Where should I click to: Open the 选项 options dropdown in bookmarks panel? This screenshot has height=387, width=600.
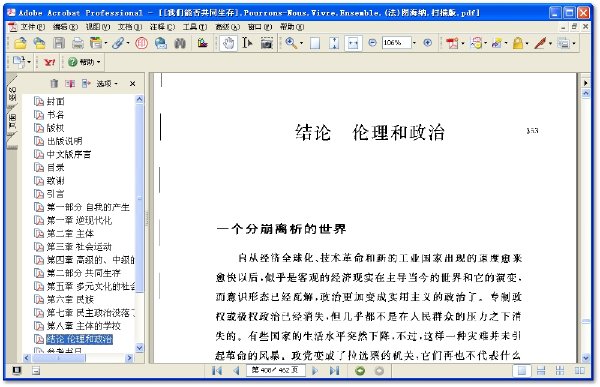pyautogui.click(x=107, y=83)
